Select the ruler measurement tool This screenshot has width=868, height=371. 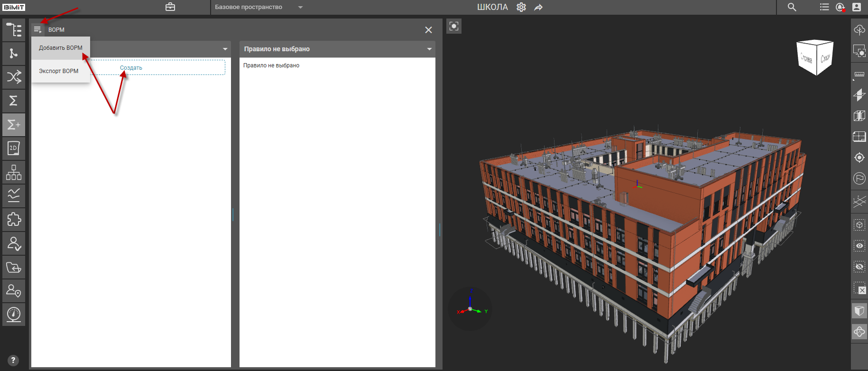click(859, 74)
